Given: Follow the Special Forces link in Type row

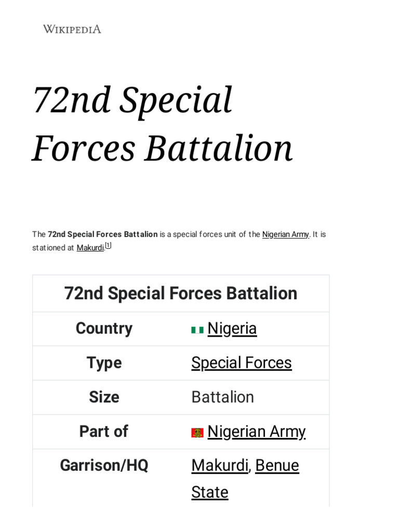Looking at the screenshot, I should click(x=241, y=363).
